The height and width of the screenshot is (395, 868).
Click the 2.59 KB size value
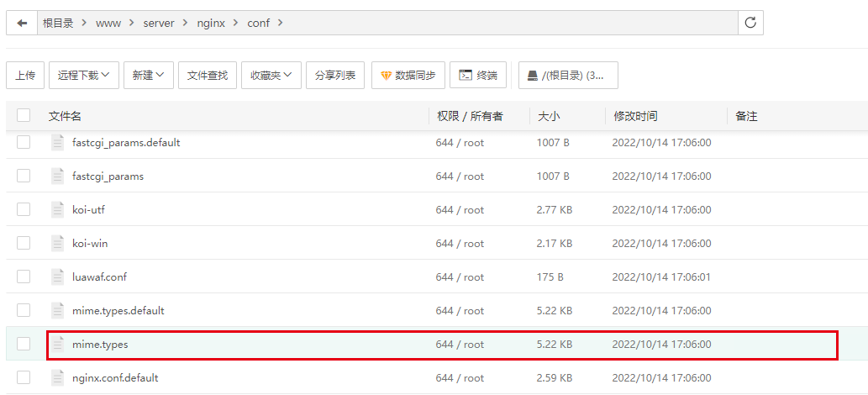pos(555,378)
